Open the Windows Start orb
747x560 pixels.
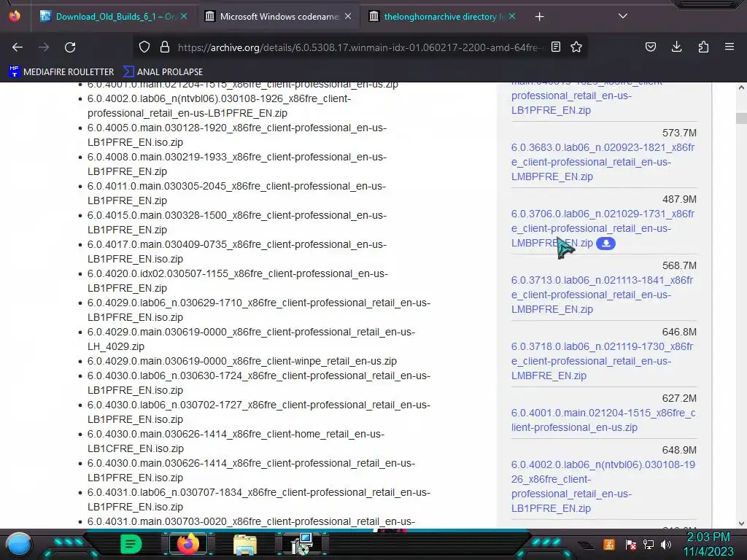click(x=18, y=545)
